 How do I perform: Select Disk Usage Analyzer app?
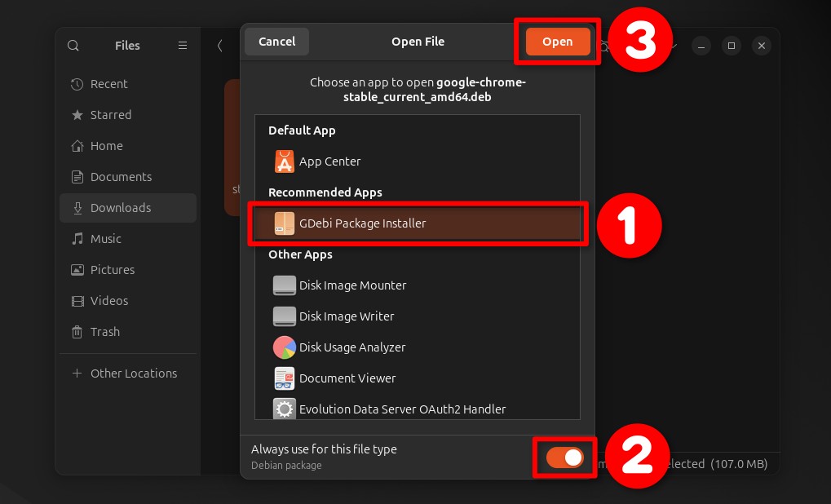coord(418,347)
